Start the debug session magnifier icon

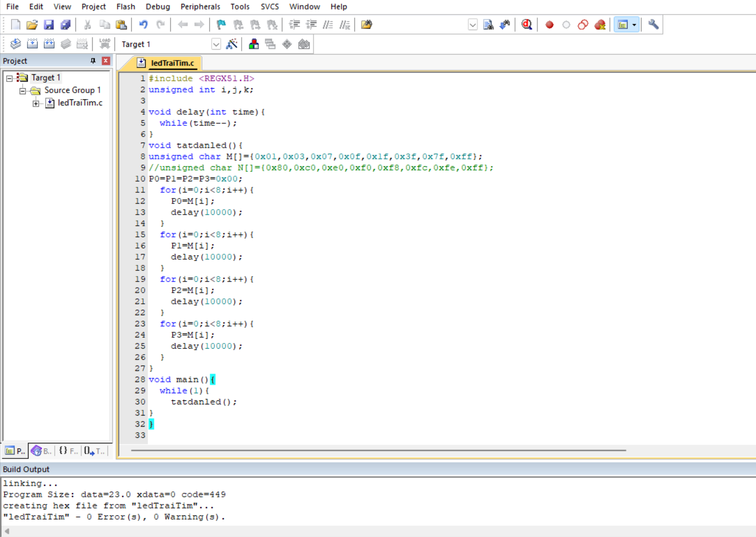(526, 25)
